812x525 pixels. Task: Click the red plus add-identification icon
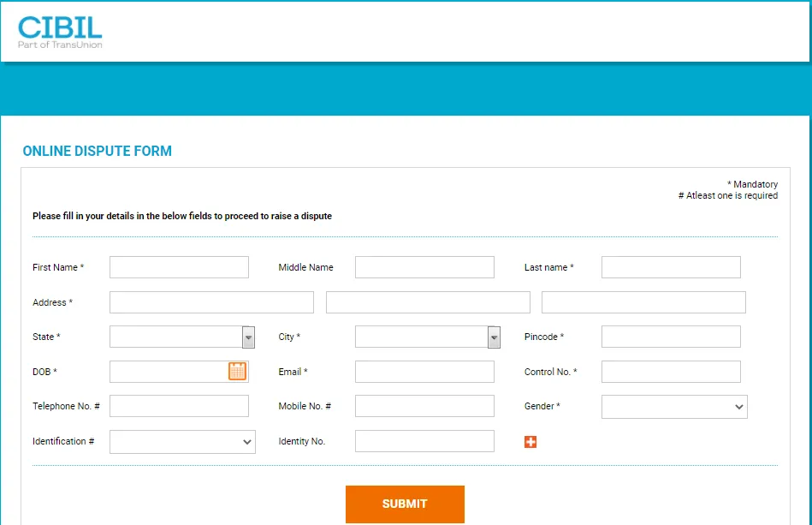tap(530, 442)
